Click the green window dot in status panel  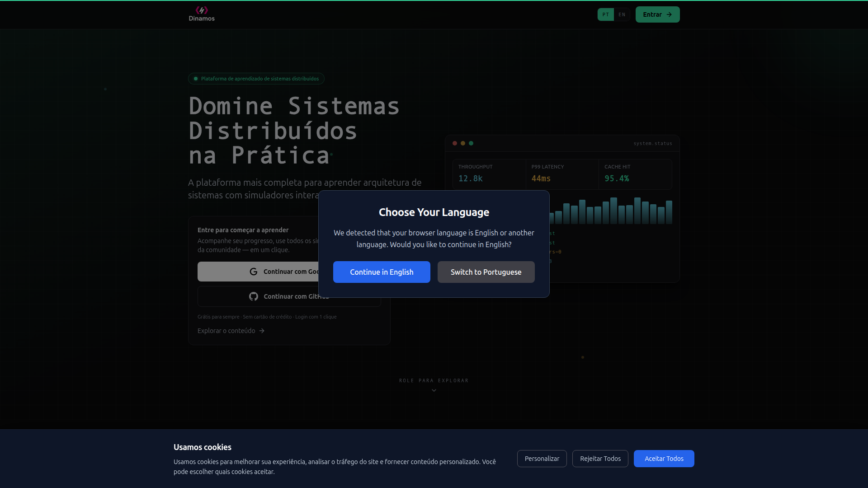click(x=471, y=143)
